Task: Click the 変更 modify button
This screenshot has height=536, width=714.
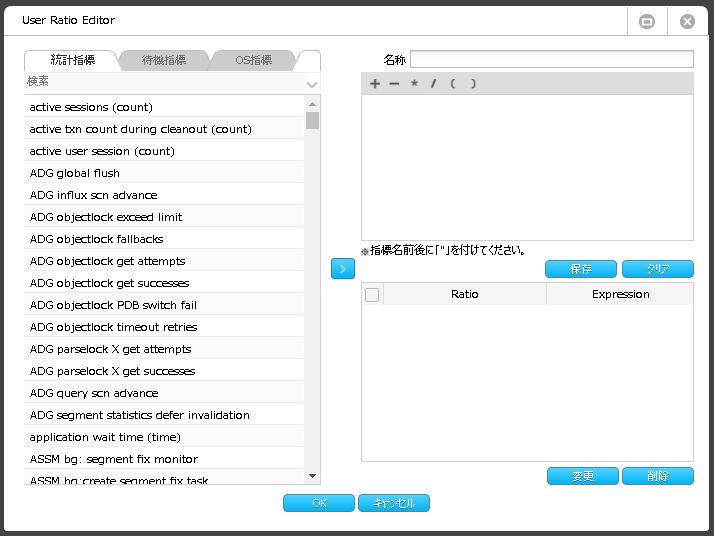Action: pyautogui.click(x=582, y=476)
